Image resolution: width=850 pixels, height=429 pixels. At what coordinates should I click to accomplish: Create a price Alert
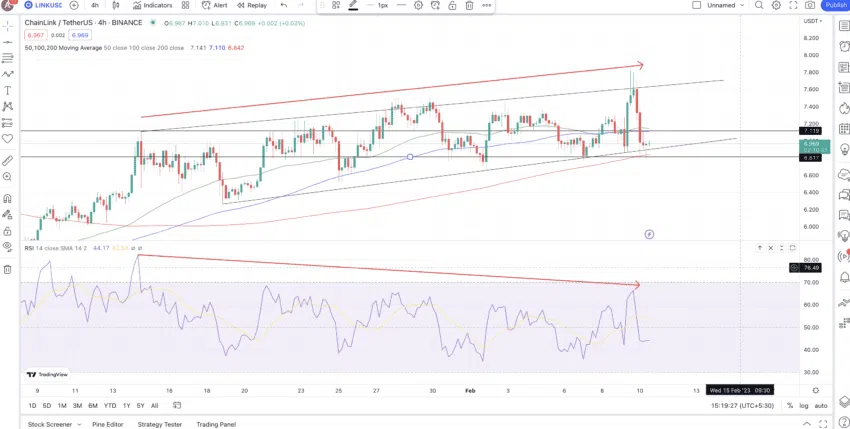point(215,5)
